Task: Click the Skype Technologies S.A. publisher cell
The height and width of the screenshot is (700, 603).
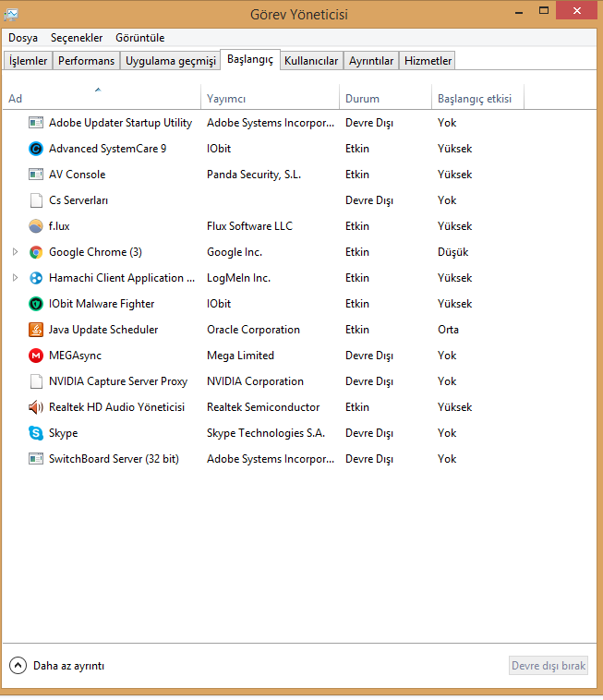Action: click(x=266, y=433)
